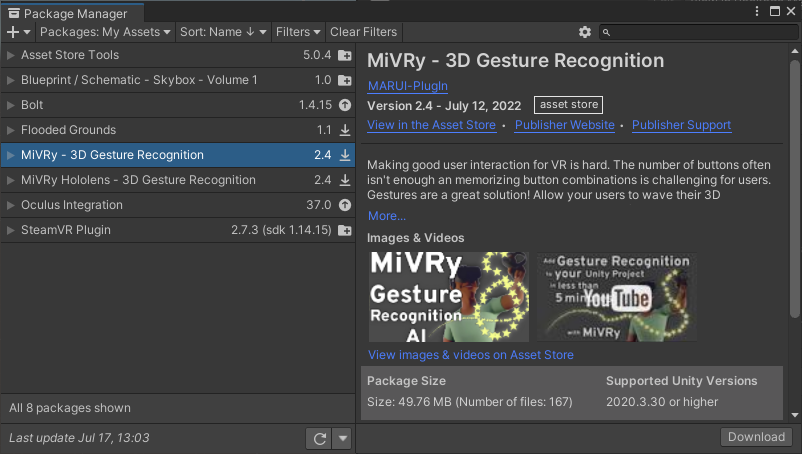Screen dimensions: 802x454
Task: Select the SteamVR Plugin package
Action: click(177, 230)
